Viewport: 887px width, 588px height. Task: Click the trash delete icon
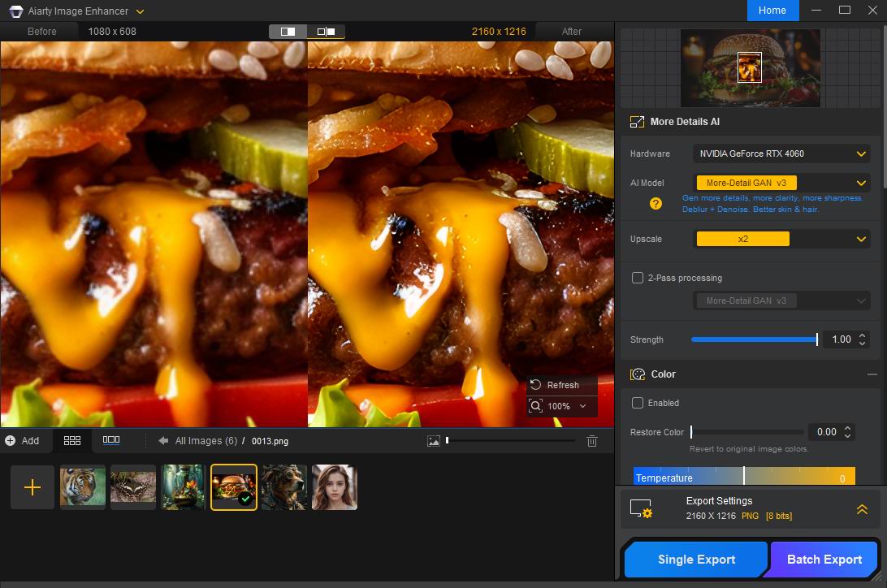click(592, 441)
